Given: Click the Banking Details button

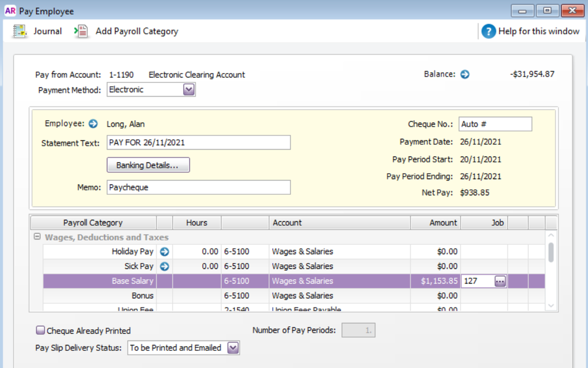Looking at the screenshot, I should [148, 165].
